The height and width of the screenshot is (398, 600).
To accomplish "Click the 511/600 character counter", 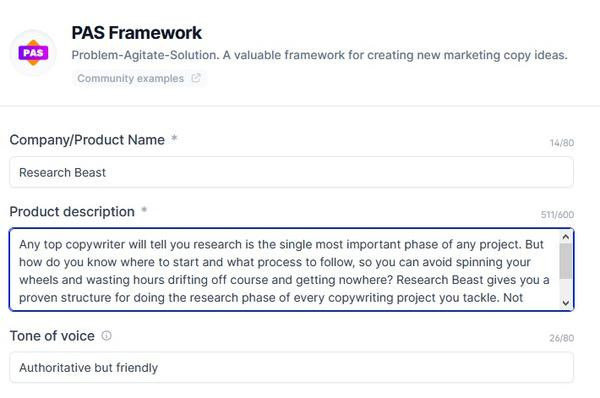I will (557, 215).
